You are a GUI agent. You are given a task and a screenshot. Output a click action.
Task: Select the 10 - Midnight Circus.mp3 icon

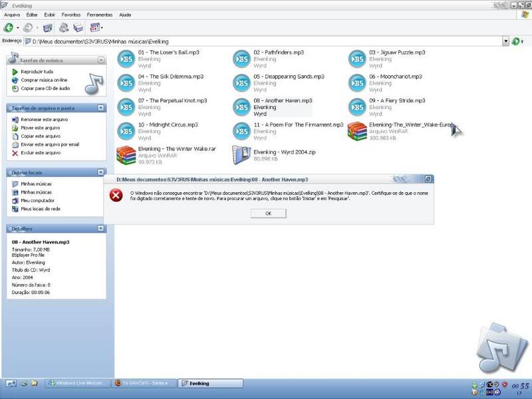[x=126, y=131]
